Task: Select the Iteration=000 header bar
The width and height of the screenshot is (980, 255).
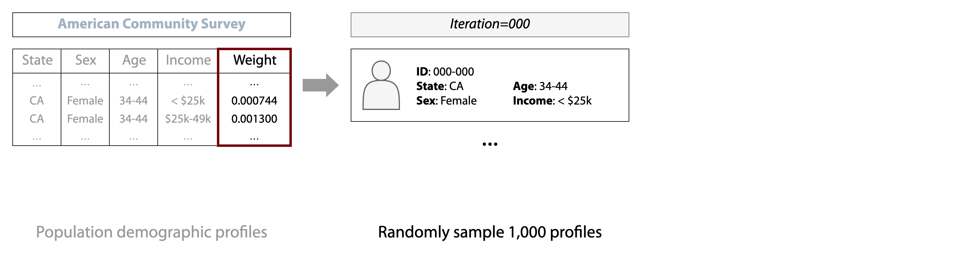Action: click(490, 24)
